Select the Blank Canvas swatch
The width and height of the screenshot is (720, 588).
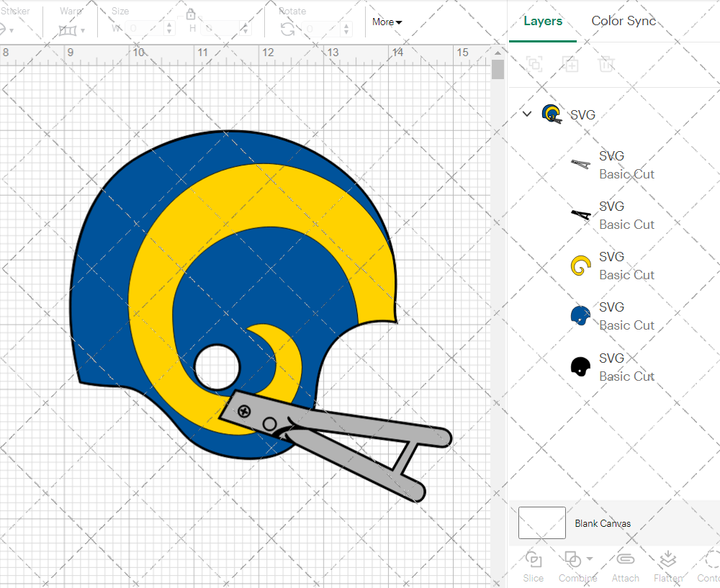pos(542,523)
